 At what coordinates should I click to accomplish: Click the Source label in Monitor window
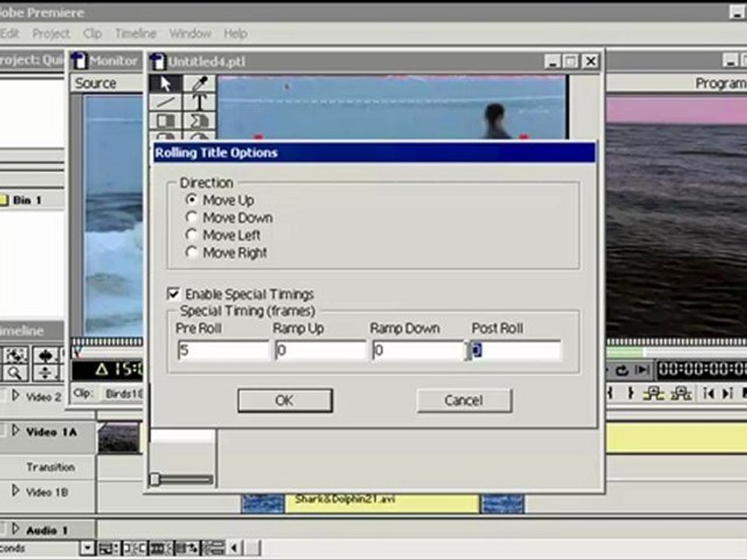point(95,83)
